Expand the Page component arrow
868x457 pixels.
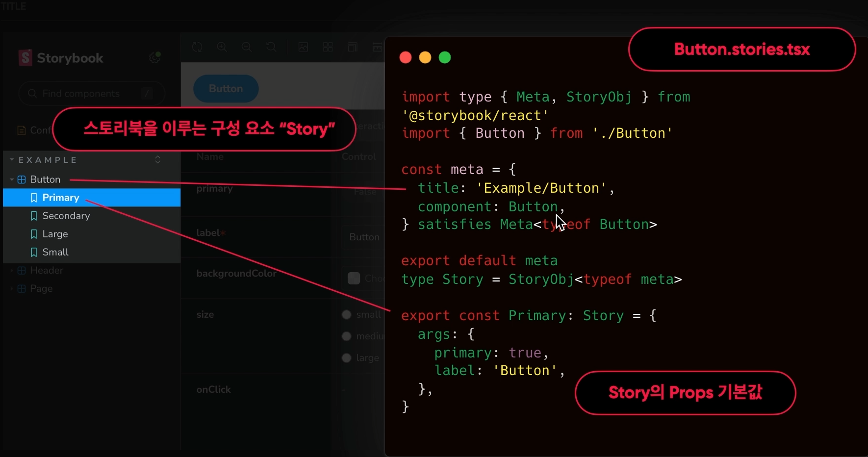tap(12, 288)
